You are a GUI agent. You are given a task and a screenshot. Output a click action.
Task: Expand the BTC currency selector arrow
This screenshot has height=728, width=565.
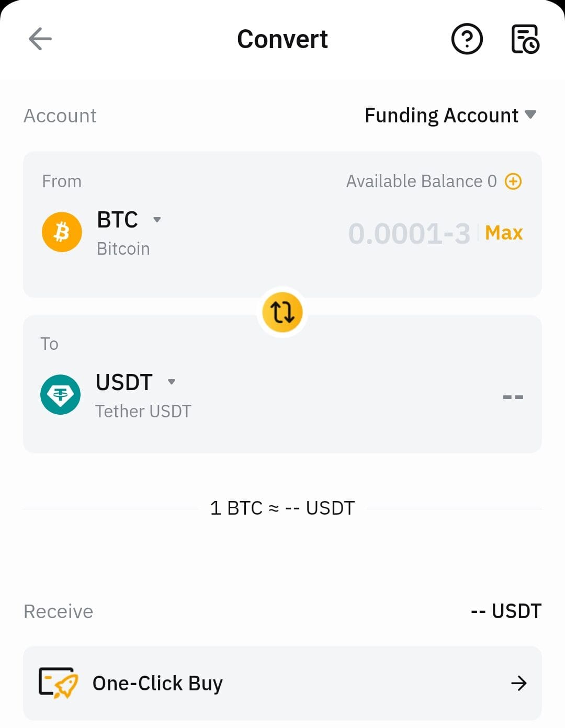157,220
